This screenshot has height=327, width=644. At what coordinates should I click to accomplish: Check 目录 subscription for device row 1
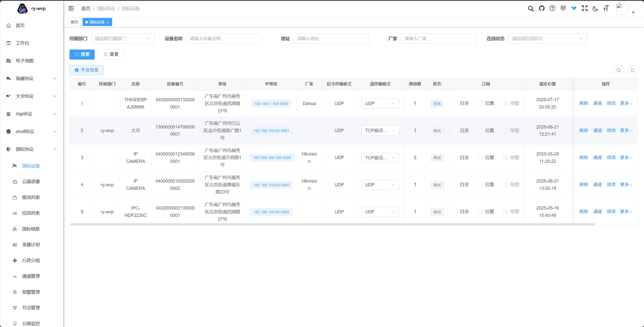pos(455,104)
